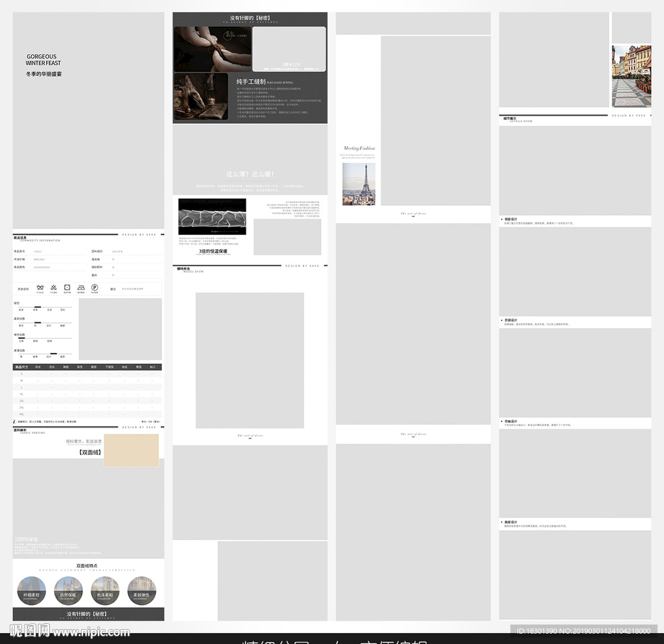Click the '肩部设计' bullet heading

coord(511,522)
